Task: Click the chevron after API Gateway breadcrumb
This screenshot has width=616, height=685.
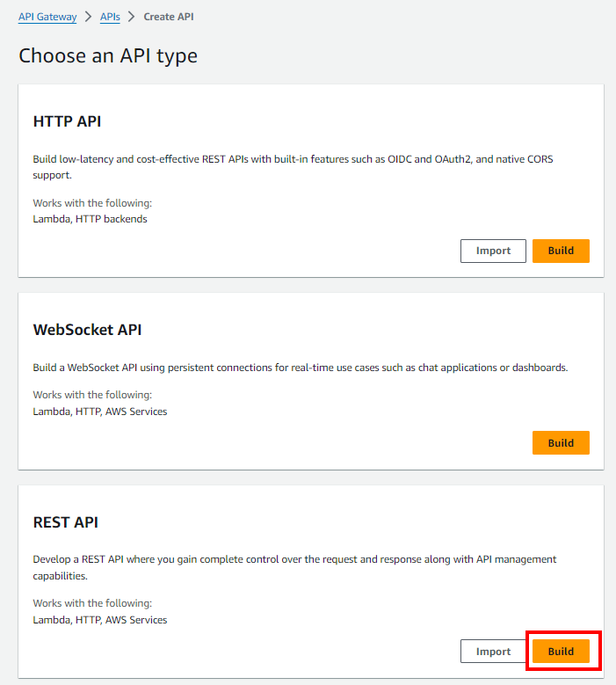Action: click(x=88, y=17)
